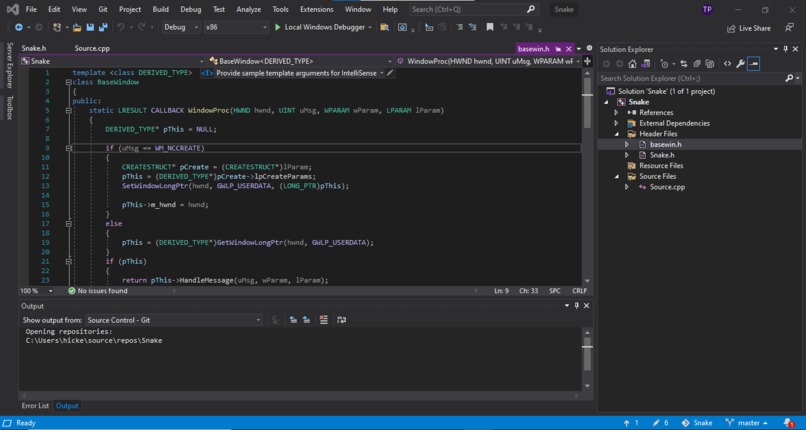Screen dimensions: 806x430
Task: Open Properties wrench icon in Solution Explorer
Action: [x=740, y=64]
